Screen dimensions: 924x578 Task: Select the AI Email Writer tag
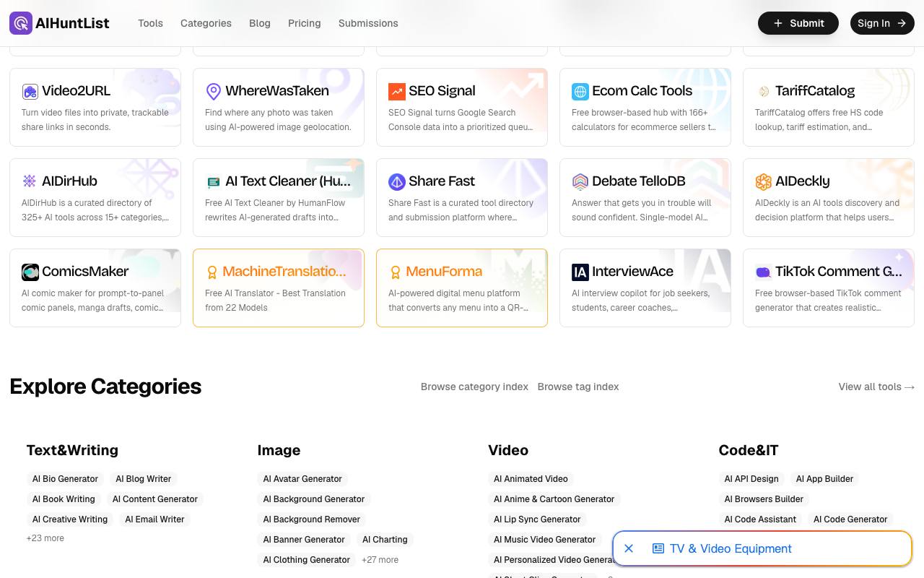154,519
